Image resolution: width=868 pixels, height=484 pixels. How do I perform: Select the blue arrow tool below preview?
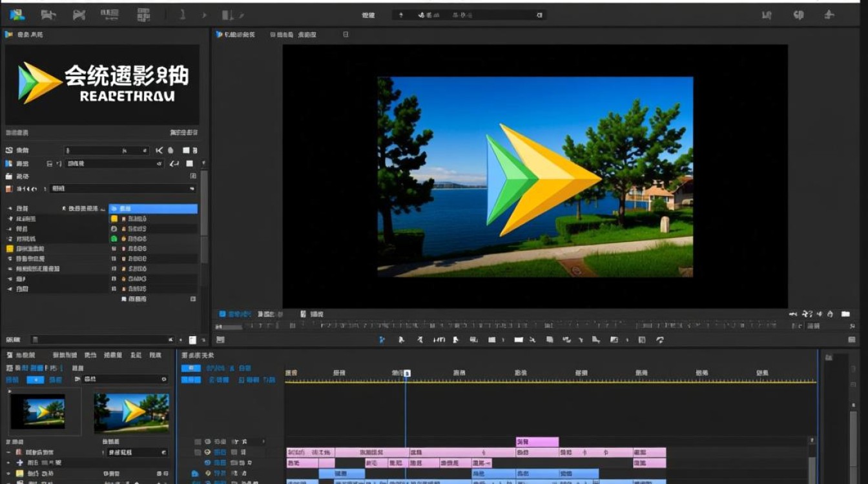tap(382, 339)
